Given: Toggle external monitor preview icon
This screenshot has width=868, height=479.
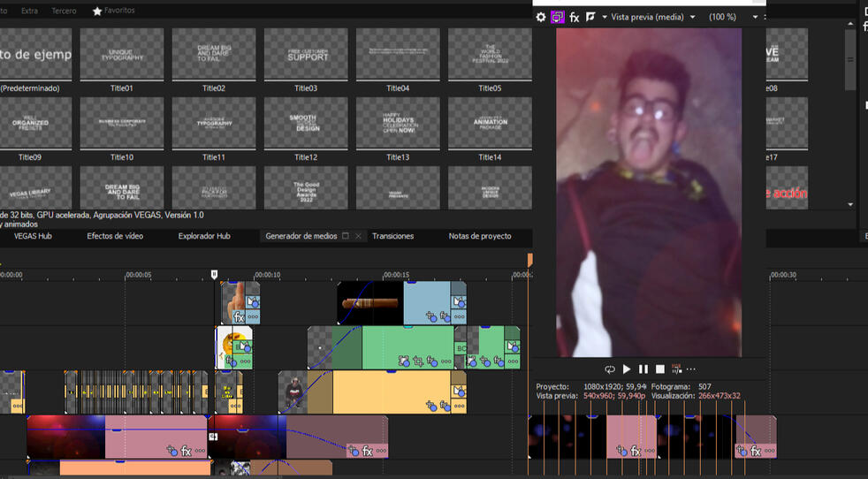Looking at the screenshot, I should click(x=558, y=17).
